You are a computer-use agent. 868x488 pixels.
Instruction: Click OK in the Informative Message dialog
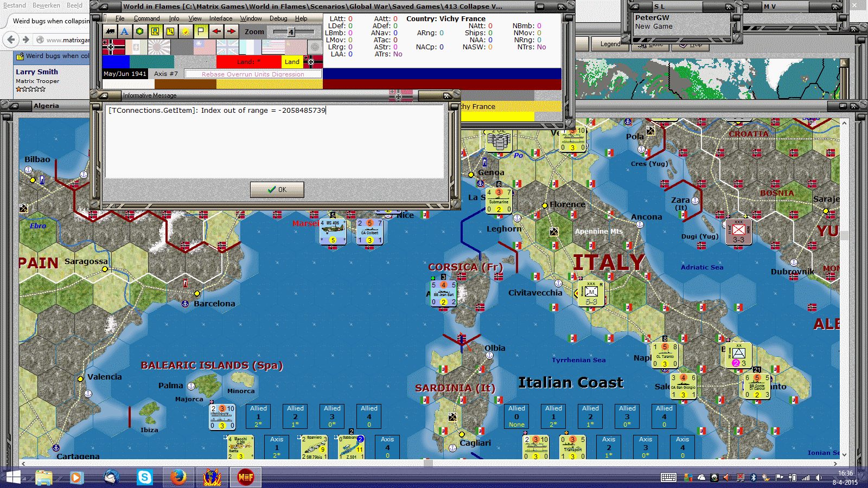(277, 190)
